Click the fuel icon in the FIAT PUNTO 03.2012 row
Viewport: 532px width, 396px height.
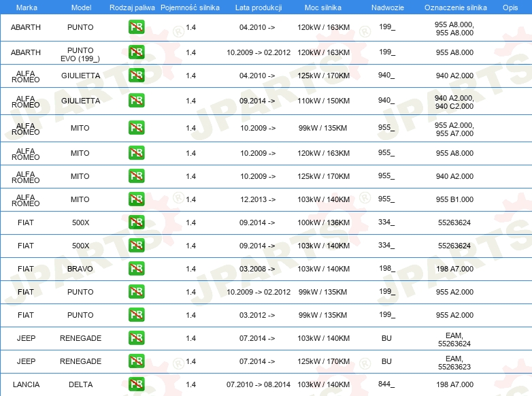(136, 314)
